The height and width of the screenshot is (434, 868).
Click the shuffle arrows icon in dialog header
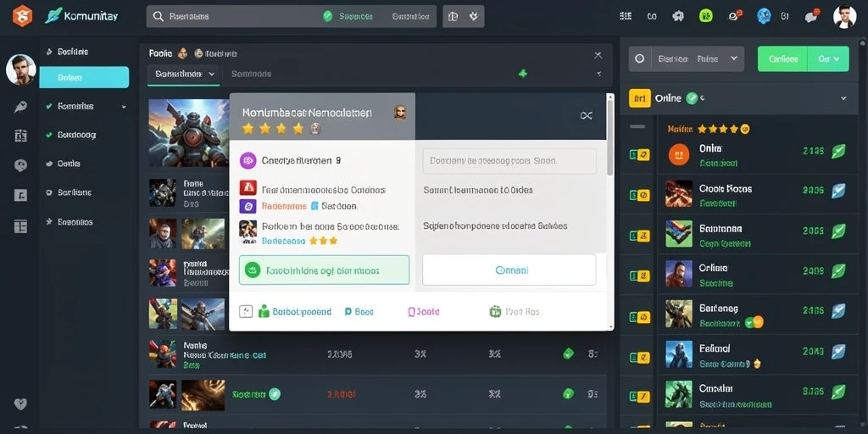click(x=587, y=115)
